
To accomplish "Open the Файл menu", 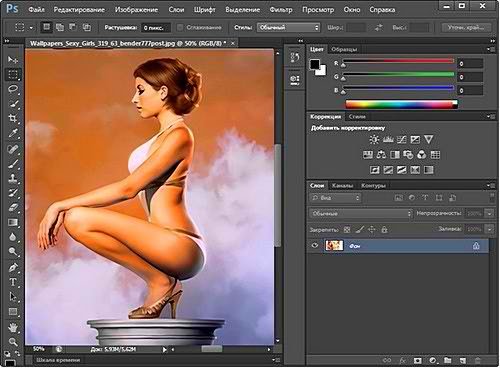I will (36, 10).
